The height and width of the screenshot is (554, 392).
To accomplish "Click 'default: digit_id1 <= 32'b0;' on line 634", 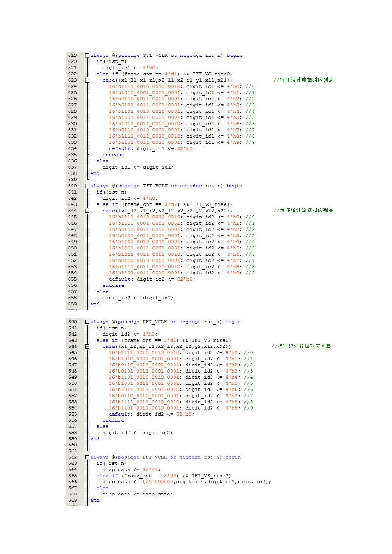I will pyautogui.click(x=152, y=148).
